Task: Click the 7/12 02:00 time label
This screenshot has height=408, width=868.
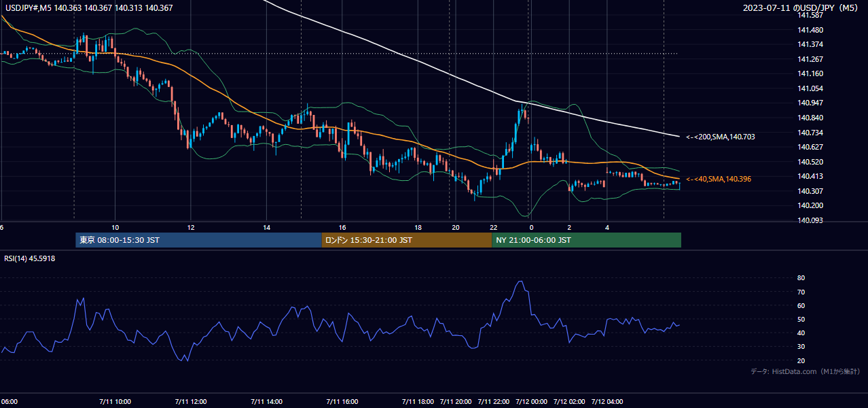Action: (569, 402)
